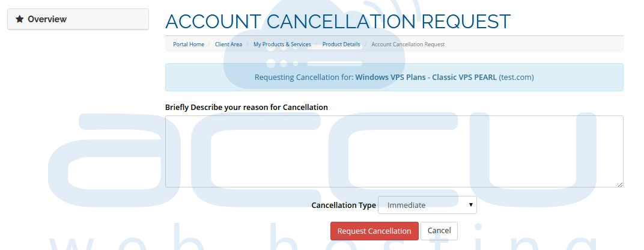Click the Account Cancellation Request page heading

[x=338, y=22]
